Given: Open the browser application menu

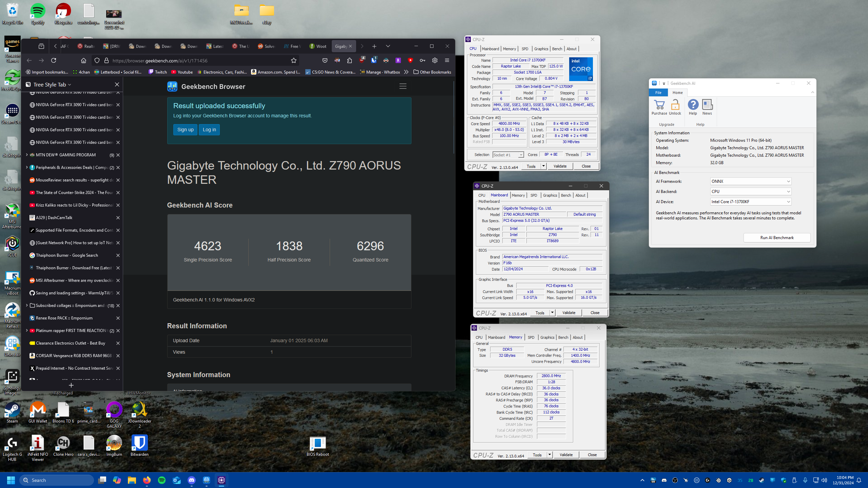Looking at the screenshot, I should [447, 60].
